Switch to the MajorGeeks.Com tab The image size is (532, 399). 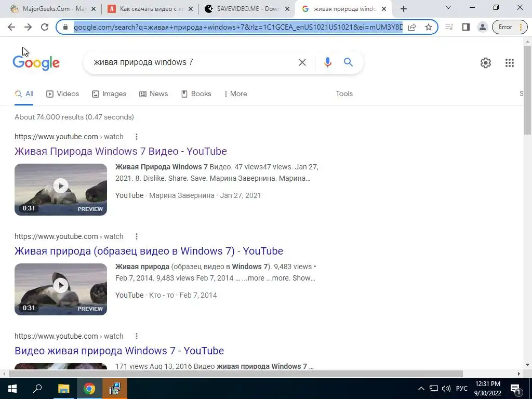[53, 9]
